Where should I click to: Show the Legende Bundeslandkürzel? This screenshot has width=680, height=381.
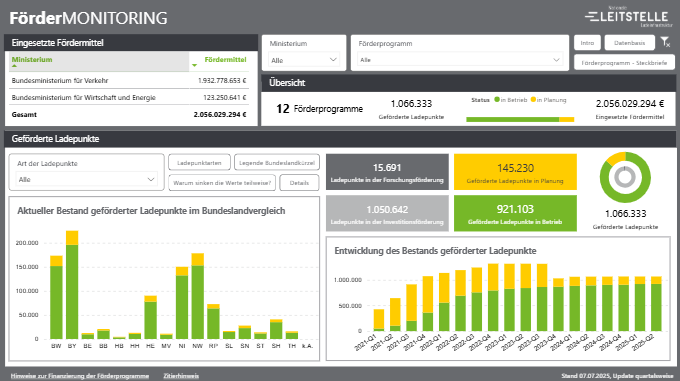277,163
